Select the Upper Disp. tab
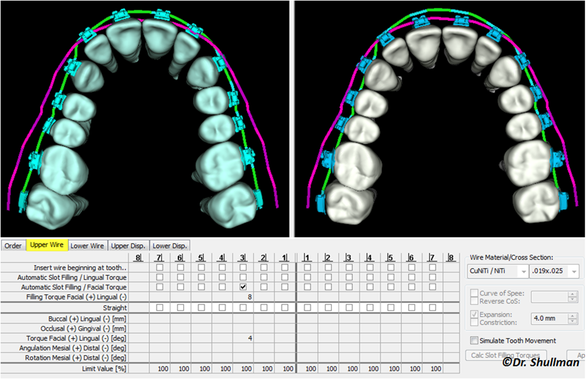This screenshot has width=588, height=379. (128, 246)
